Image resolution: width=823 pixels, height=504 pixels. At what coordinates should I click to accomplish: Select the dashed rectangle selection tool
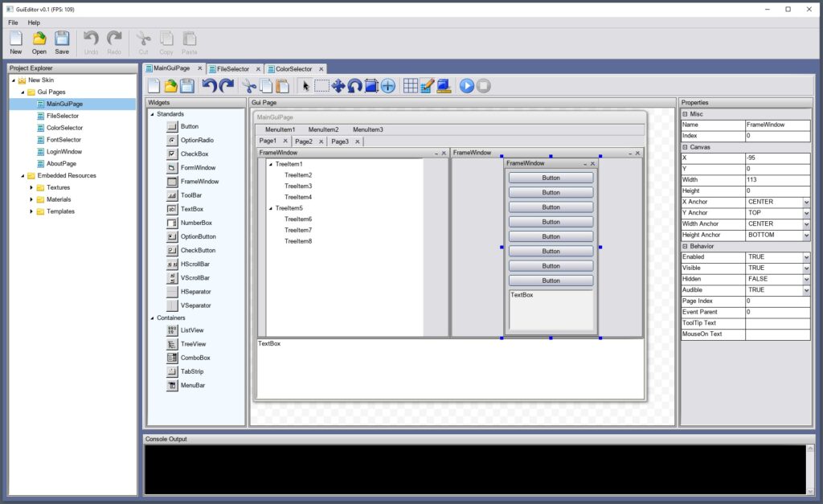[x=321, y=85]
